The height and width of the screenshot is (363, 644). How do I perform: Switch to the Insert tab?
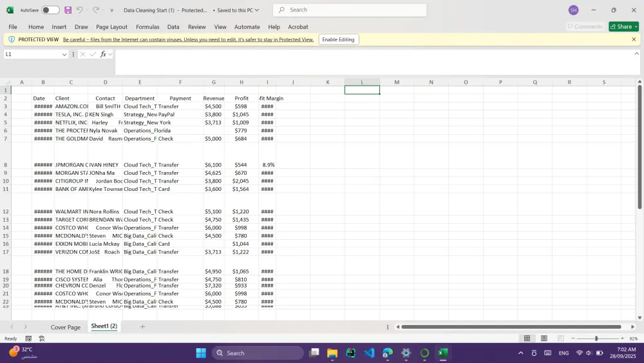click(59, 26)
